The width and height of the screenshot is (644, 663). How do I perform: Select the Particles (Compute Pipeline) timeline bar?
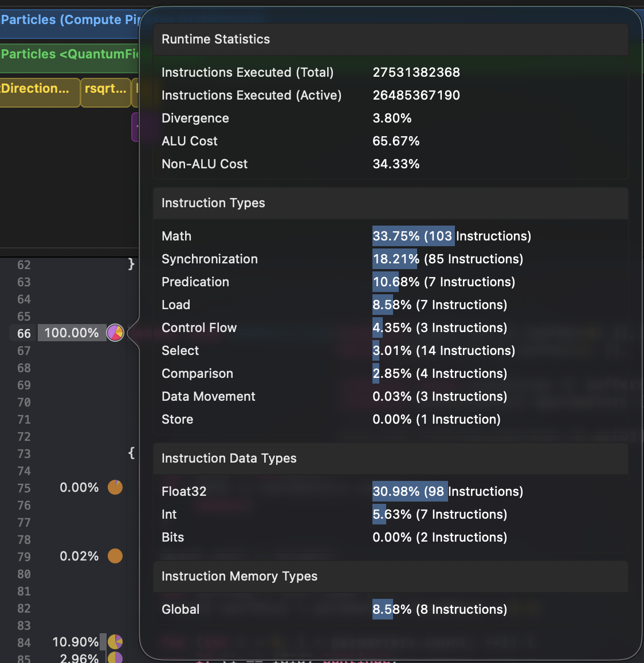click(x=69, y=20)
